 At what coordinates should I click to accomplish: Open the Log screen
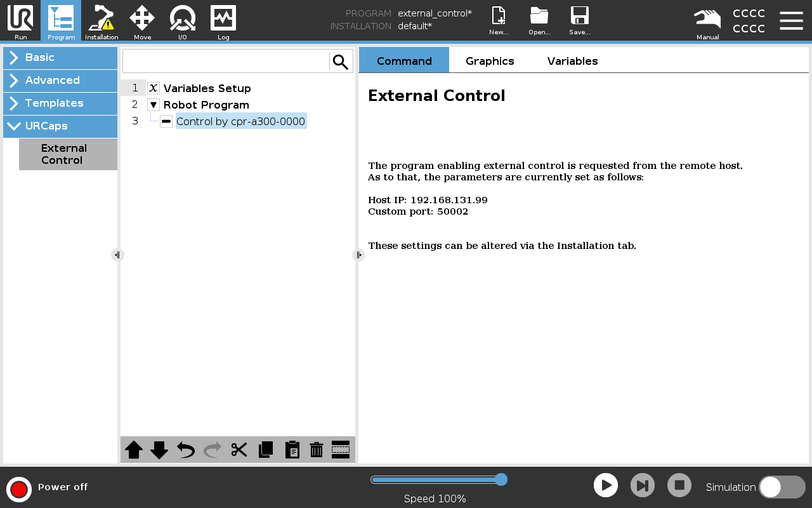click(223, 20)
